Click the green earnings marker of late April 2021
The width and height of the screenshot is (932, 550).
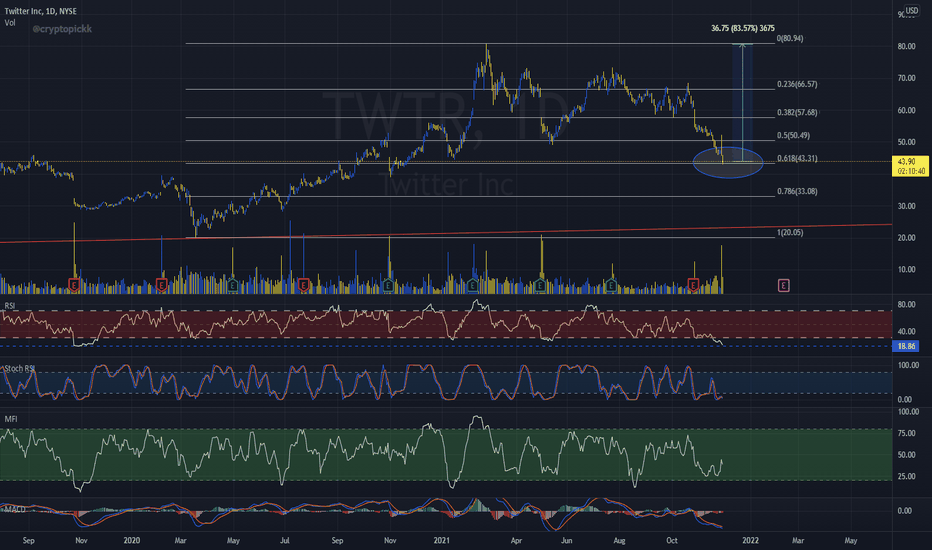[x=540, y=285]
